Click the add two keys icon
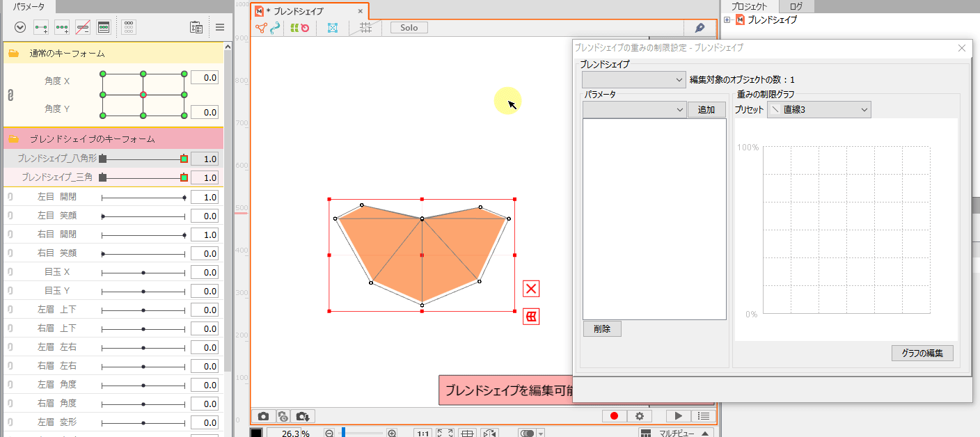 pyautogui.click(x=41, y=27)
